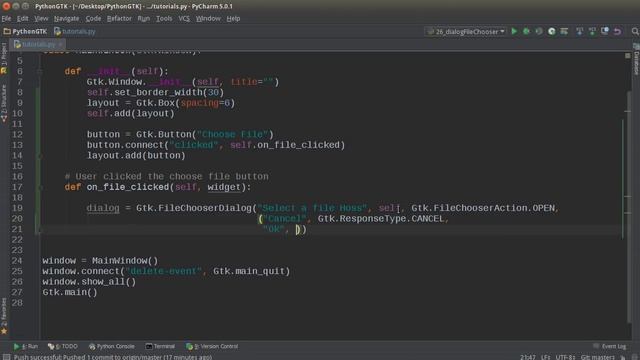640x360 pixels.
Task: Click the code inspection indicator above scrollbar
Action: click(628, 56)
